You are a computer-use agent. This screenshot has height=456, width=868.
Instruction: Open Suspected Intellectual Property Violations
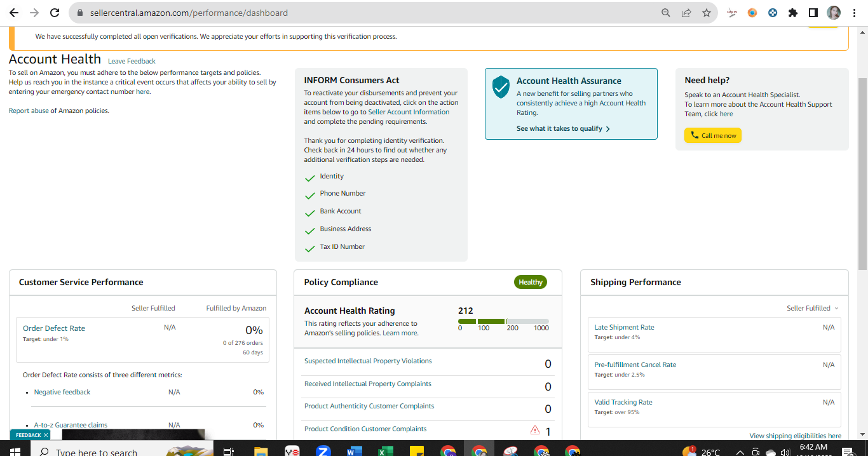(x=368, y=361)
